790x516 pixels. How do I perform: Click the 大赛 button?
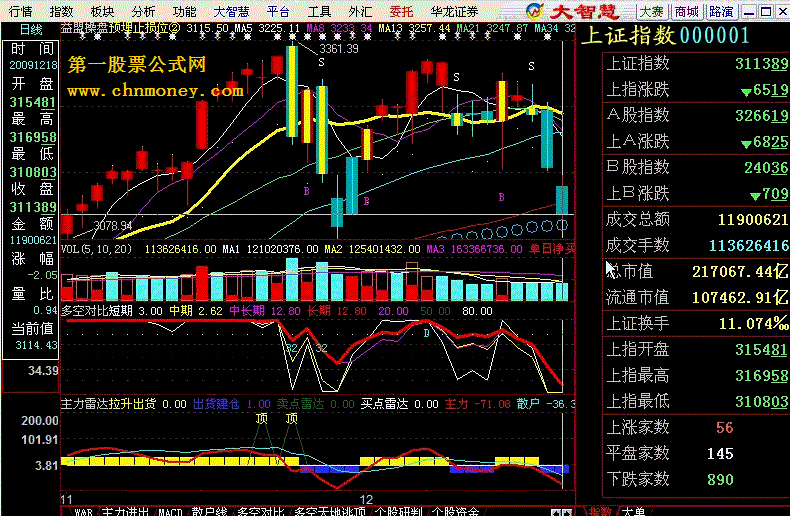(x=651, y=11)
